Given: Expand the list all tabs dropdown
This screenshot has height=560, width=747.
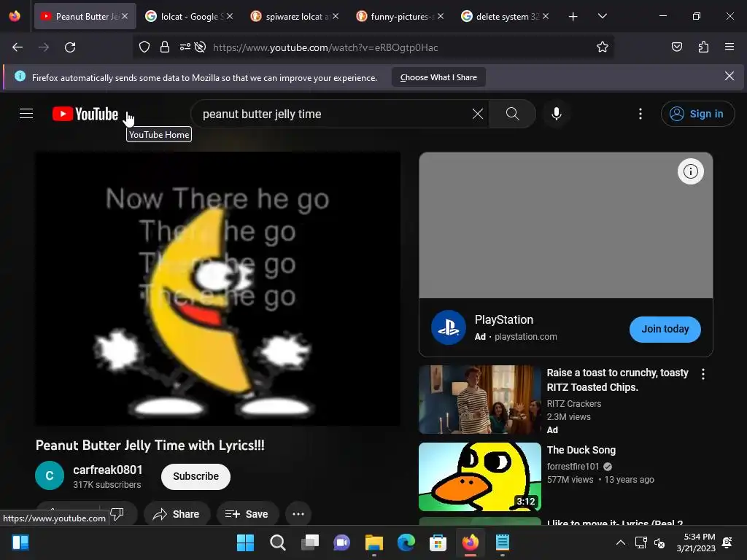Looking at the screenshot, I should pyautogui.click(x=602, y=17).
